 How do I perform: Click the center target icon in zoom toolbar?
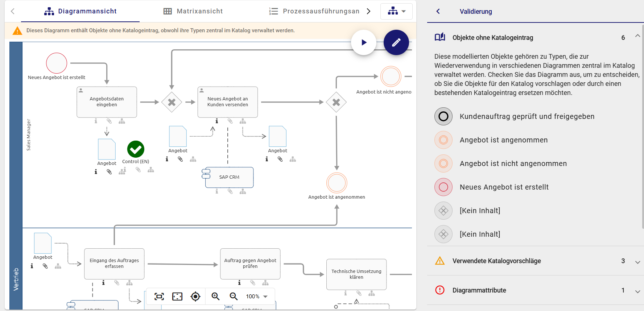195,297
